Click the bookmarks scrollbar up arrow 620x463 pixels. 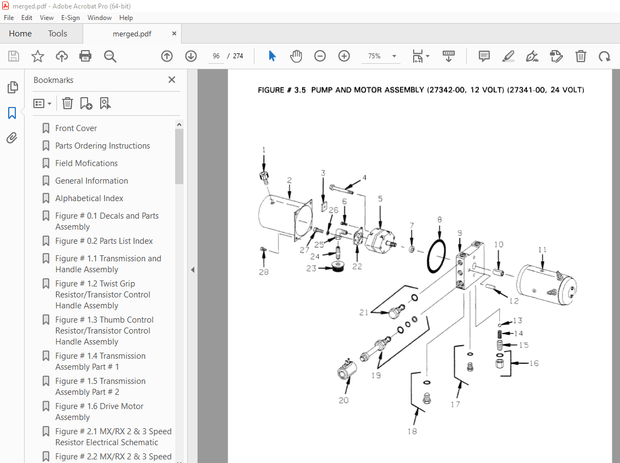click(179, 125)
